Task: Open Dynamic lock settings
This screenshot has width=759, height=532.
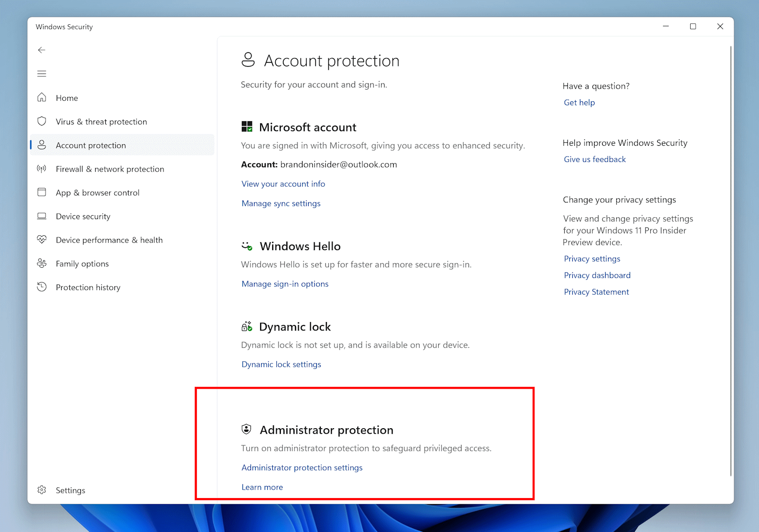Action: [x=281, y=364]
